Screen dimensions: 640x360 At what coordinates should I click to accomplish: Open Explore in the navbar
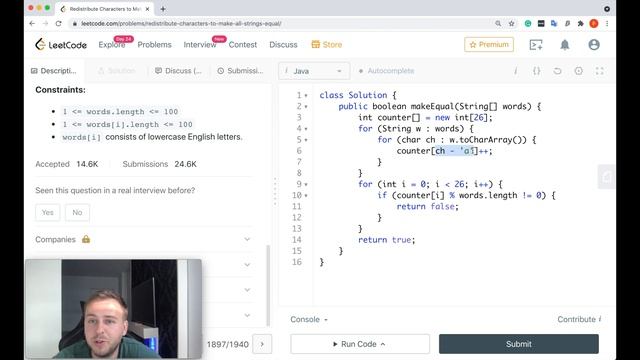point(112,45)
